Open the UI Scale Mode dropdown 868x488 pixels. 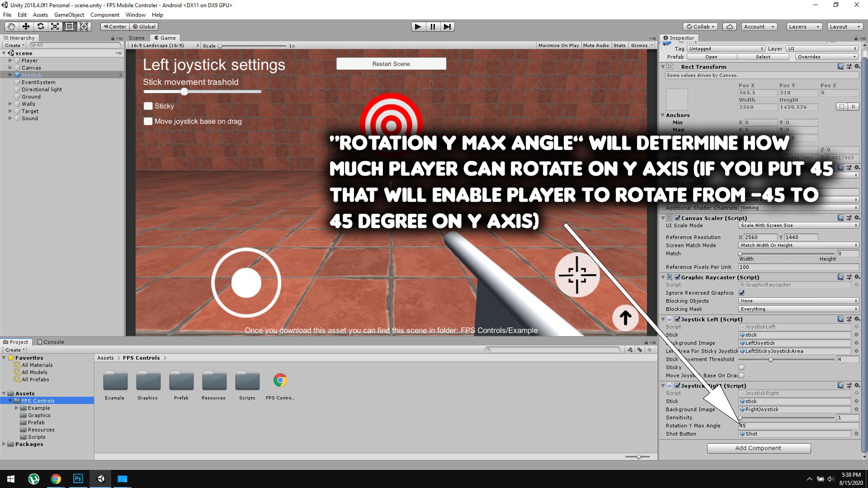[x=798, y=225]
